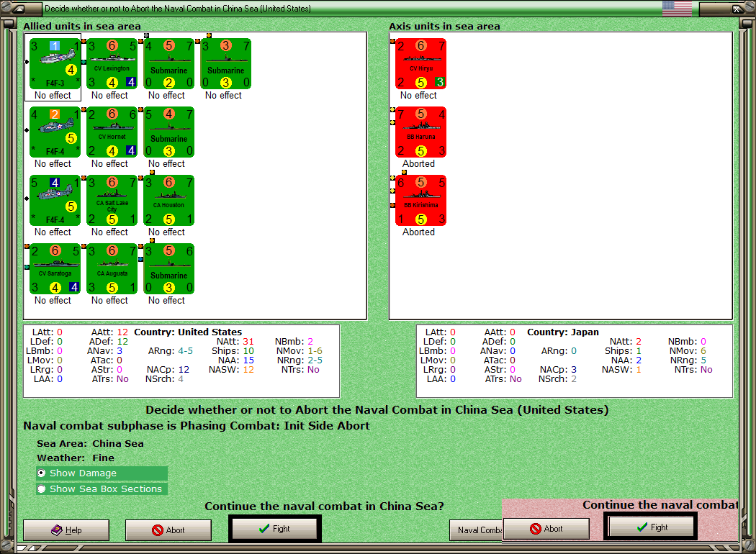756x554 pixels.
Task: Click the Allied NMov value 1-6
Action: pyautogui.click(x=315, y=350)
